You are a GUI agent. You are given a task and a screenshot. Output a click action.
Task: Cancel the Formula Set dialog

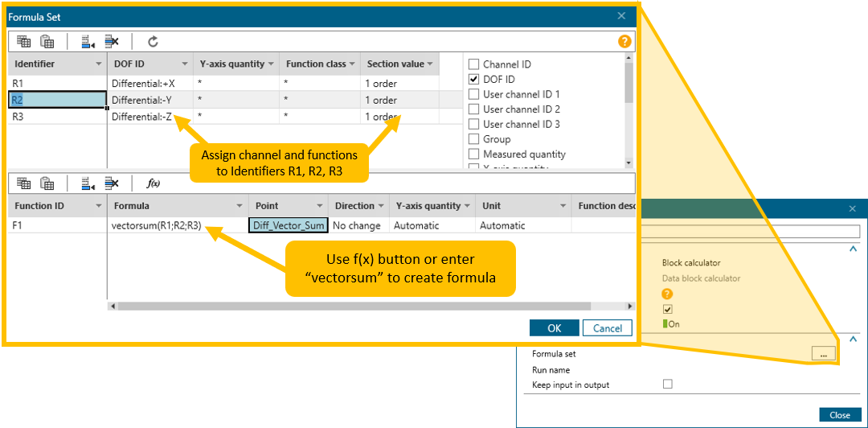click(608, 328)
